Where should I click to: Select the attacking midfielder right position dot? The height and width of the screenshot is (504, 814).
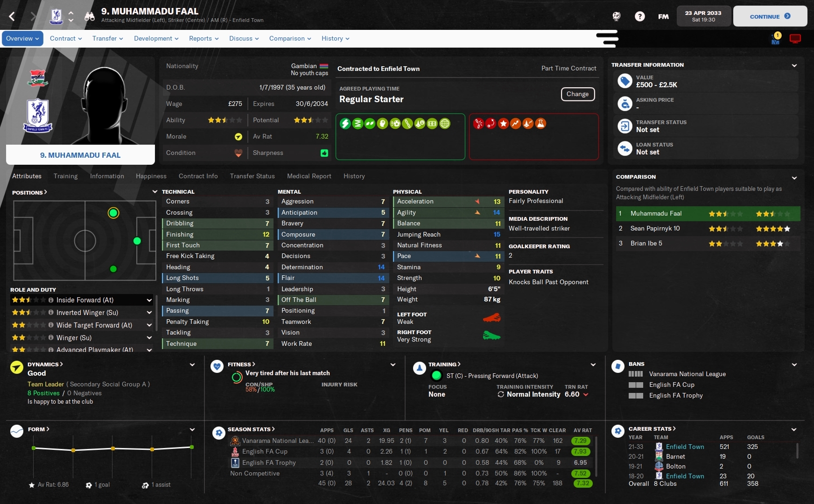click(113, 269)
